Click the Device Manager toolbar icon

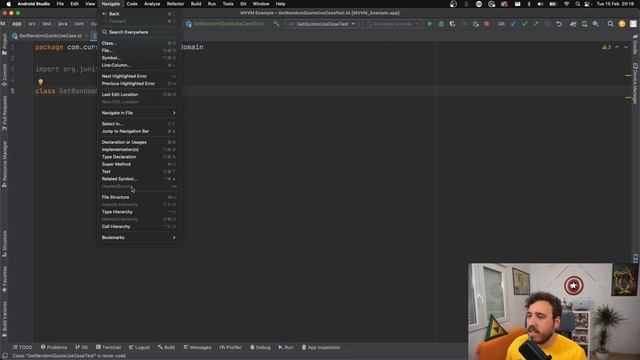click(x=584, y=24)
